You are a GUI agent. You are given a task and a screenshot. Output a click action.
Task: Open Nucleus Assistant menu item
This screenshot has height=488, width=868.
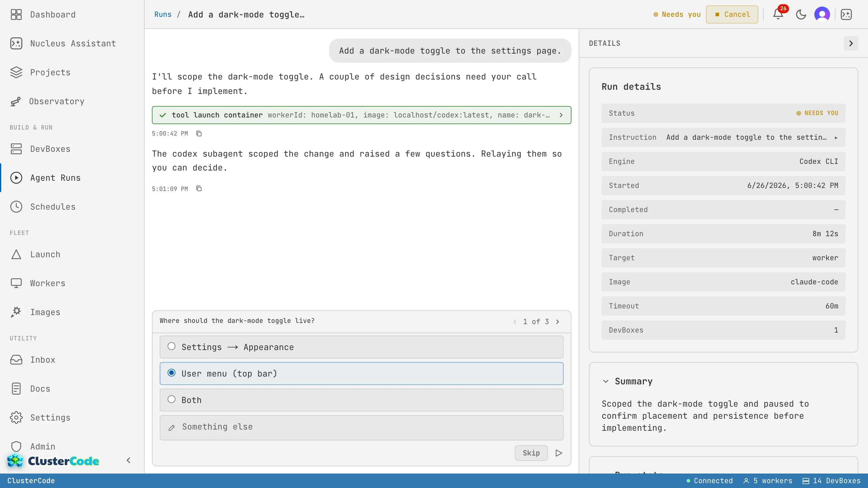point(73,43)
